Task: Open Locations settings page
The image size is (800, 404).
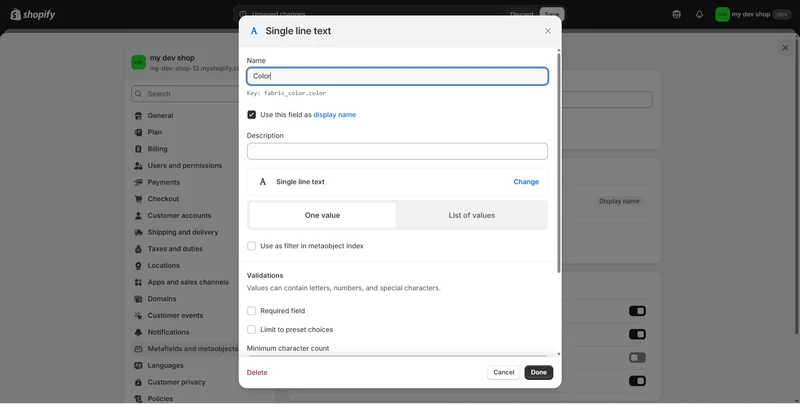Action: click(x=163, y=266)
